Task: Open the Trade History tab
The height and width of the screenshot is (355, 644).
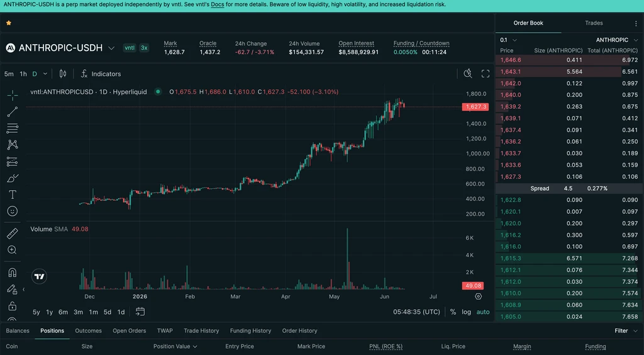Action: [201, 330]
